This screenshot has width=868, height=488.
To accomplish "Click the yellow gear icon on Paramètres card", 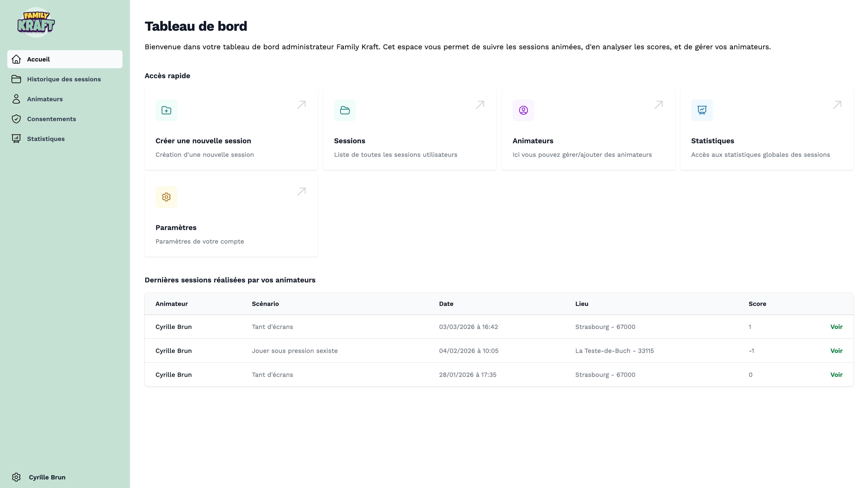I will (166, 197).
